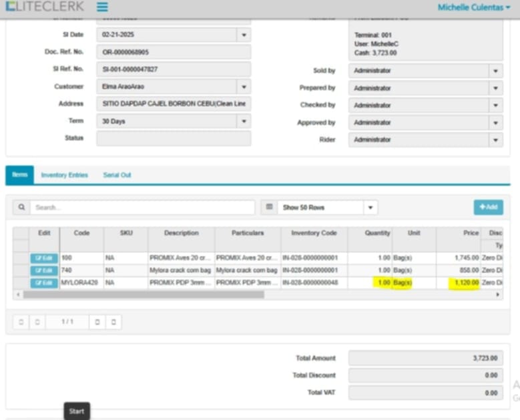This screenshot has width=520, height=420.
Task: Go to the next page of items
Action: click(97, 322)
